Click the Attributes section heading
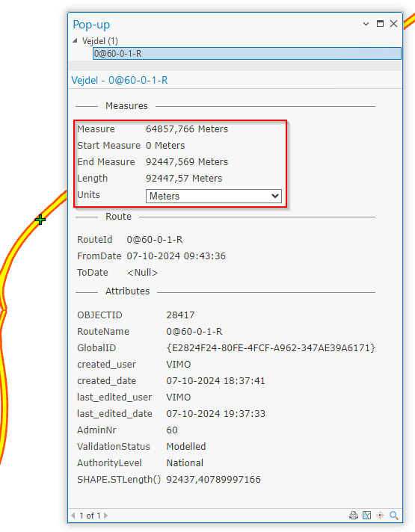The width and height of the screenshot is (415, 532). point(127,291)
